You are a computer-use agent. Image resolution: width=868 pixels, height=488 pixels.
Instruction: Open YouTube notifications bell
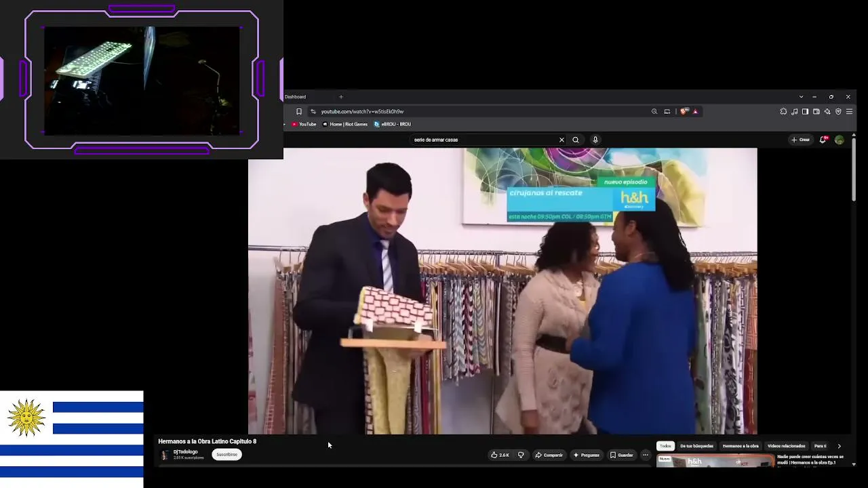coord(823,140)
